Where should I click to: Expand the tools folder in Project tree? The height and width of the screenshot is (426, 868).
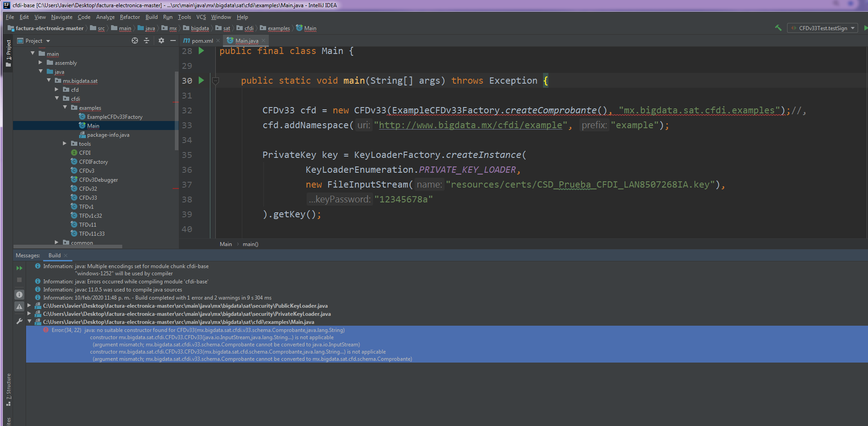point(65,143)
